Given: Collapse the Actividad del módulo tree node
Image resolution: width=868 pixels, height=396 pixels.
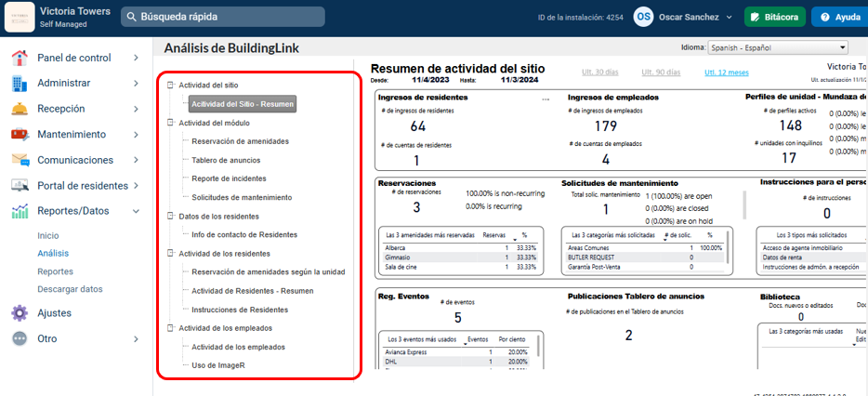Looking at the screenshot, I should point(170,123).
